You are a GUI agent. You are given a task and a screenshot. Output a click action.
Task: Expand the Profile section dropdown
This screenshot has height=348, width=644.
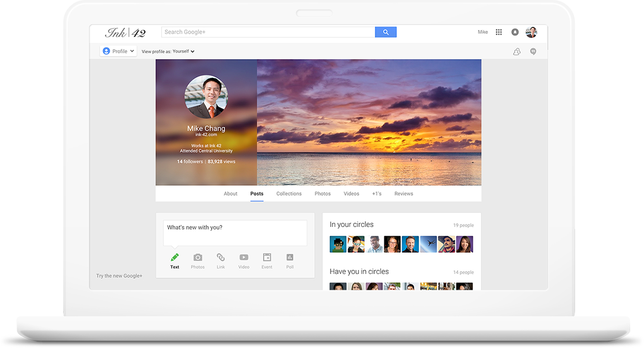[x=118, y=51]
